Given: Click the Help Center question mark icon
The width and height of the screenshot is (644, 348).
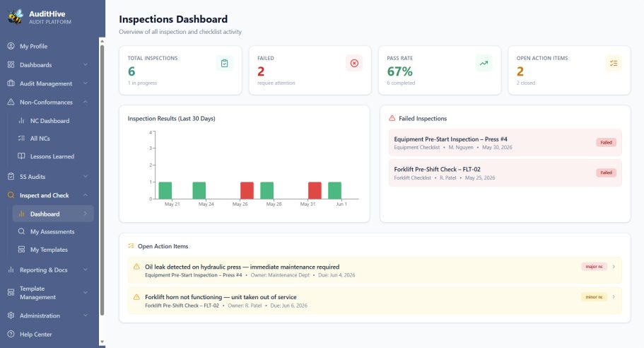Looking at the screenshot, I should [x=11, y=334].
